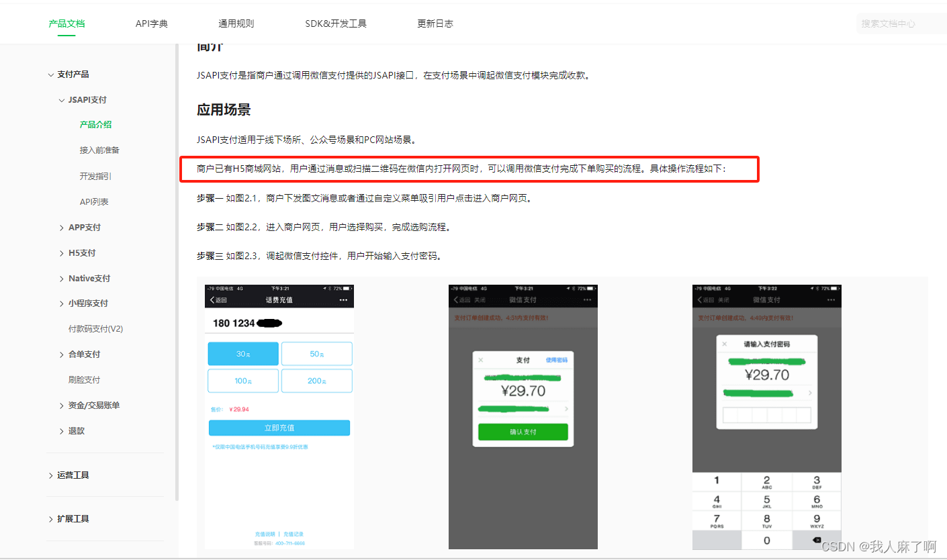Click keypad digit 9 WXYZ

point(817,520)
